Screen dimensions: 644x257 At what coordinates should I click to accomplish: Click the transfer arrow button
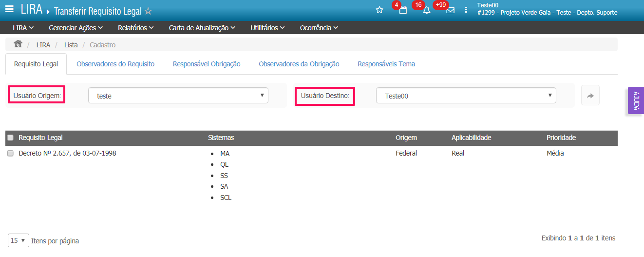[590, 96]
